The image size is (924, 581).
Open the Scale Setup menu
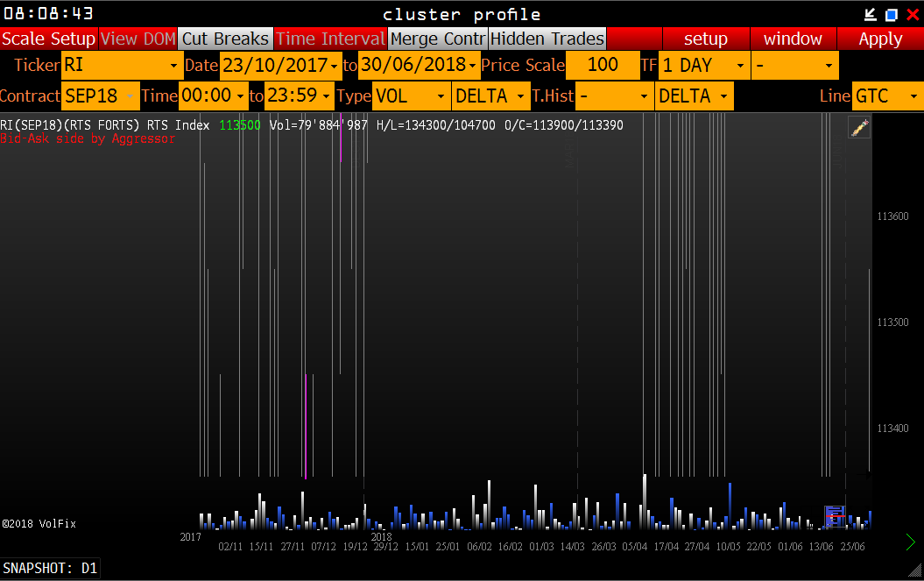pyautogui.click(x=49, y=39)
